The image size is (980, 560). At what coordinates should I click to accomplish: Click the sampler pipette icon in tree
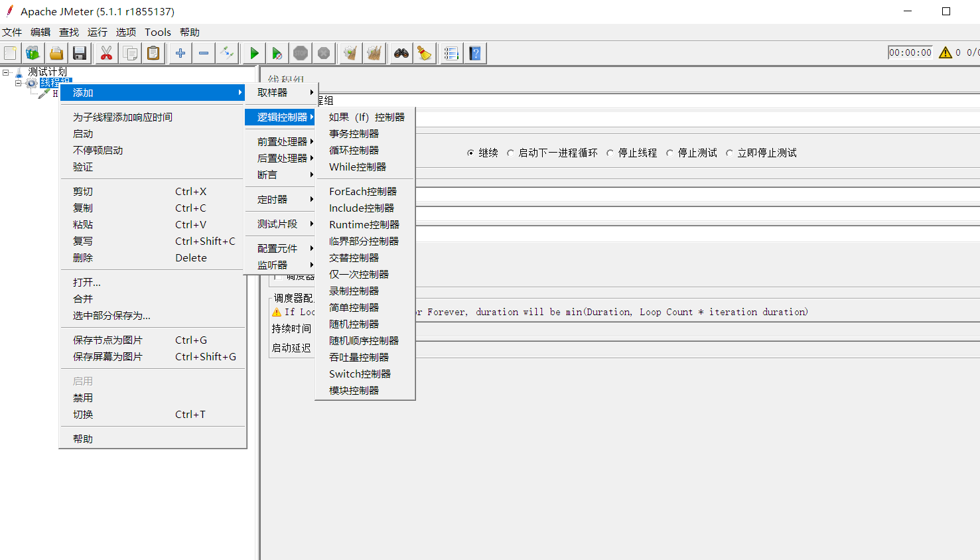44,94
